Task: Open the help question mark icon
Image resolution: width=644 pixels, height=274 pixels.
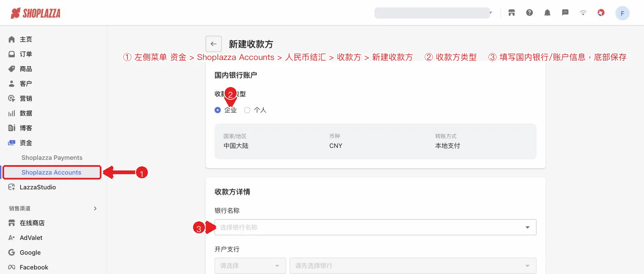Action: click(x=529, y=13)
